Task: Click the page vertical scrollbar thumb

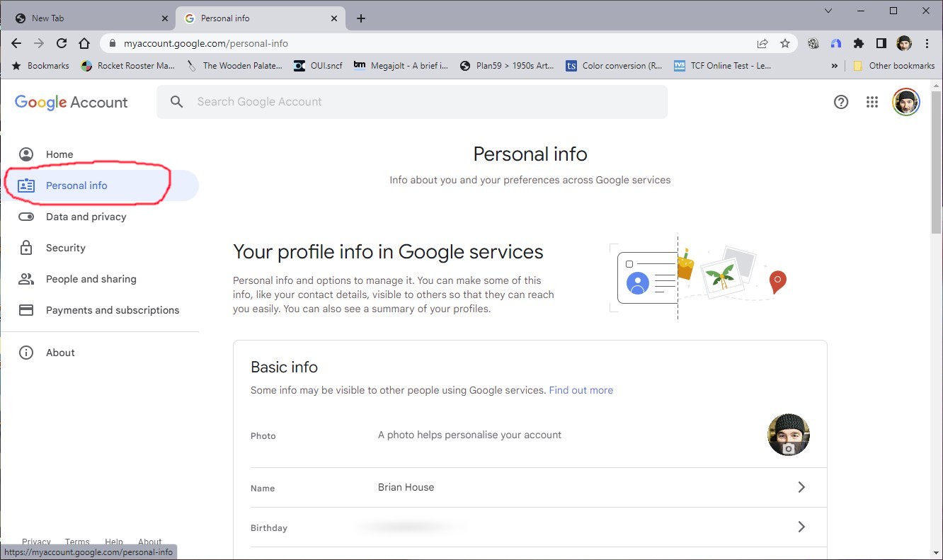Action: pos(937,162)
